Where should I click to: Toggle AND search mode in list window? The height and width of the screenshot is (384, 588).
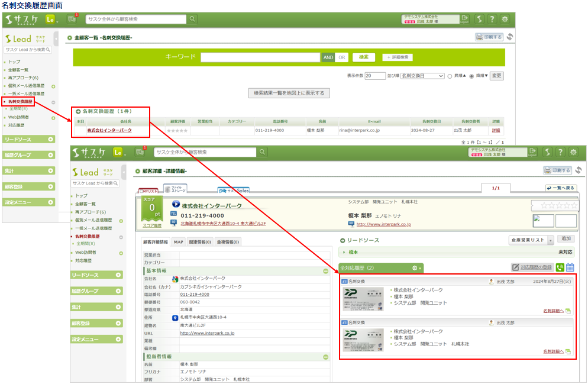click(x=328, y=57)
